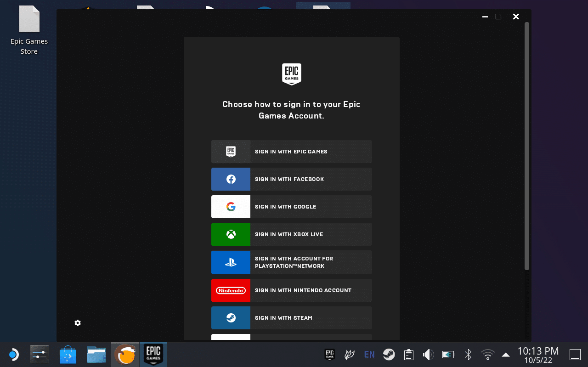588x367 pixels.
Task: Open the clock showing 10:13 PM
Action: [538, 355]
